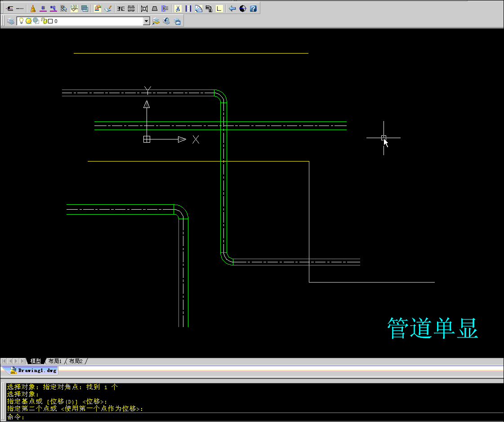Screen dimensions: 504x422
Task: Click the 指定第二个点或 command history line
Action: pos(75,409)
